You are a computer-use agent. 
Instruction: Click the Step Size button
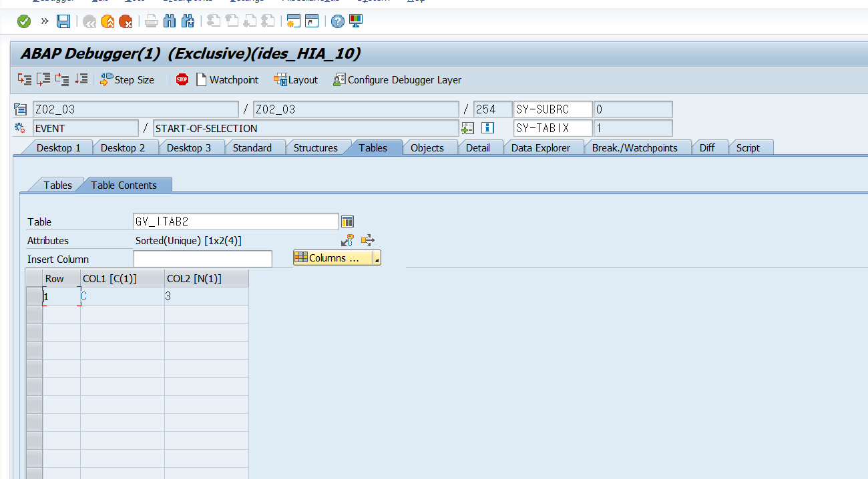coord(127,80)
